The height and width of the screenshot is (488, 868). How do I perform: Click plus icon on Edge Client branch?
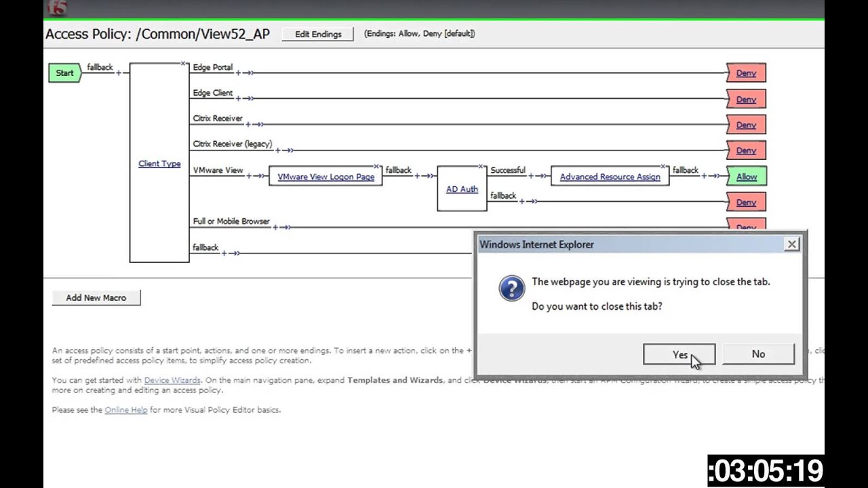coord(238,98)
